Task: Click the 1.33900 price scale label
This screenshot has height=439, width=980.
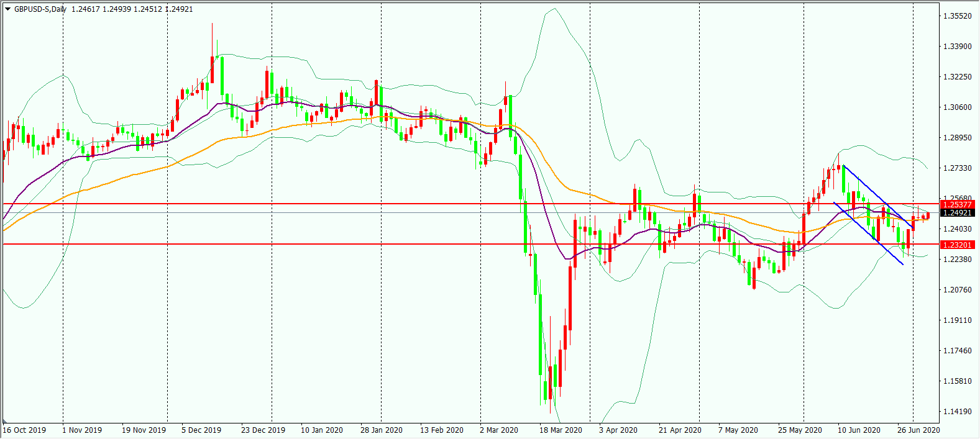Action: pos(957,46)
